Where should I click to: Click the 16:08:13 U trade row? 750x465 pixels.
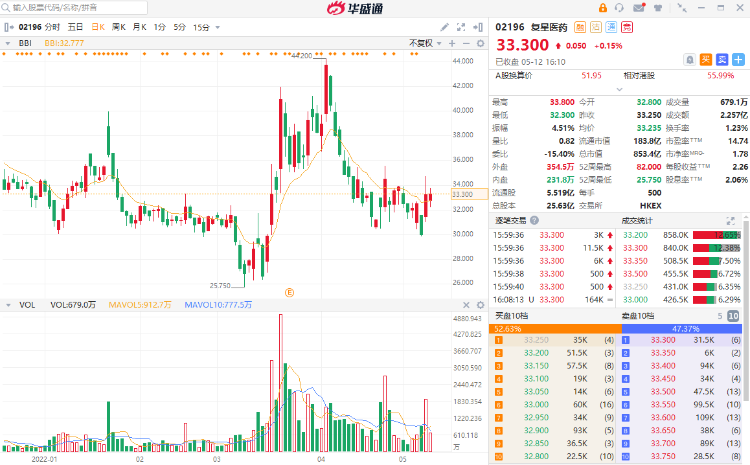coord(553,300)
